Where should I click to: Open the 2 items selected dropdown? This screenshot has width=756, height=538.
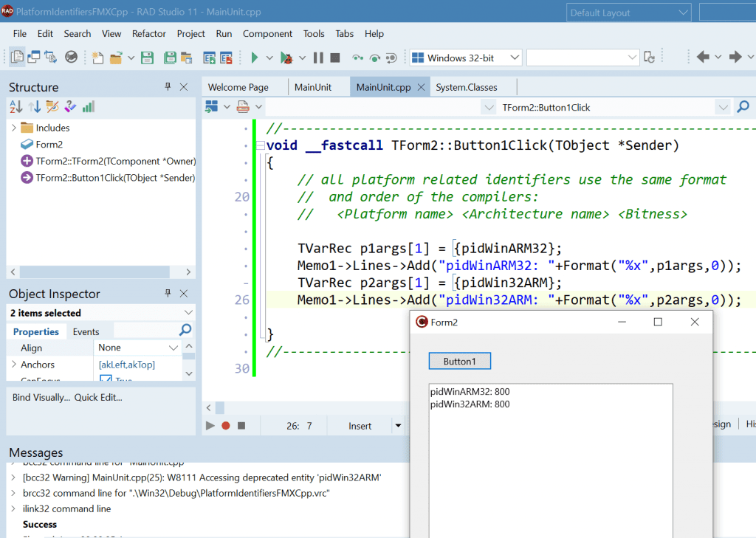point(188,313)
